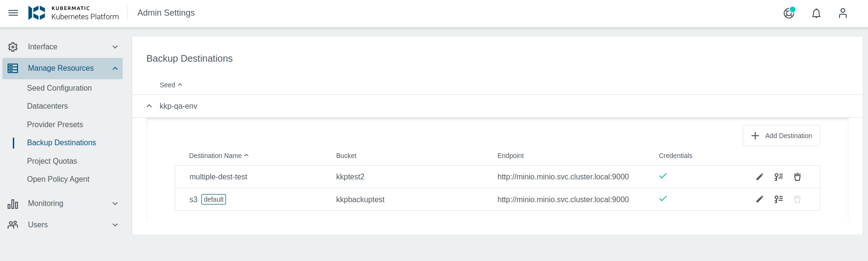Collapse the kkp-qa-env seed row
The height and width of the screenshot is (261, 868).
coord(149,106)
